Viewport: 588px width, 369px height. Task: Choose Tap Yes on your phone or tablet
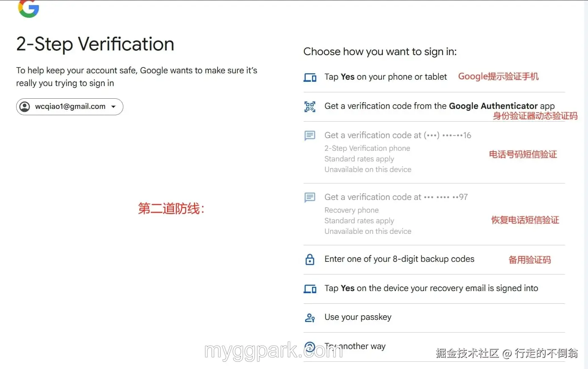434,77
